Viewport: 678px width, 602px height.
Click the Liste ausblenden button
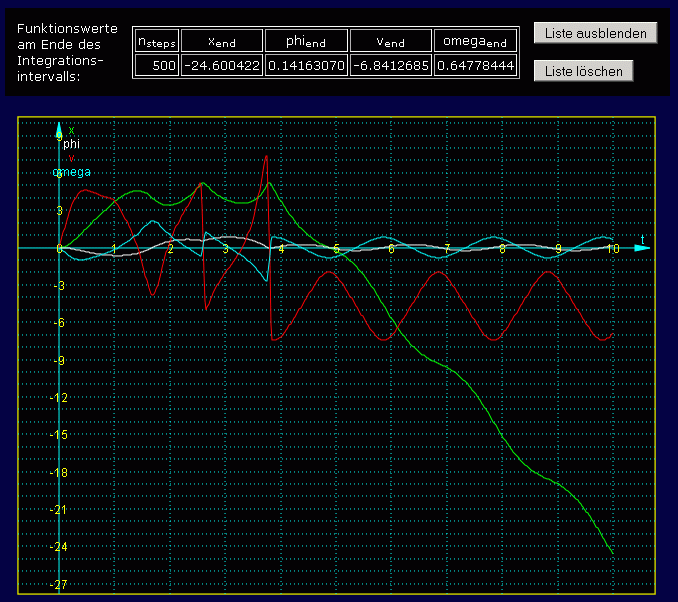pos(596,33)
